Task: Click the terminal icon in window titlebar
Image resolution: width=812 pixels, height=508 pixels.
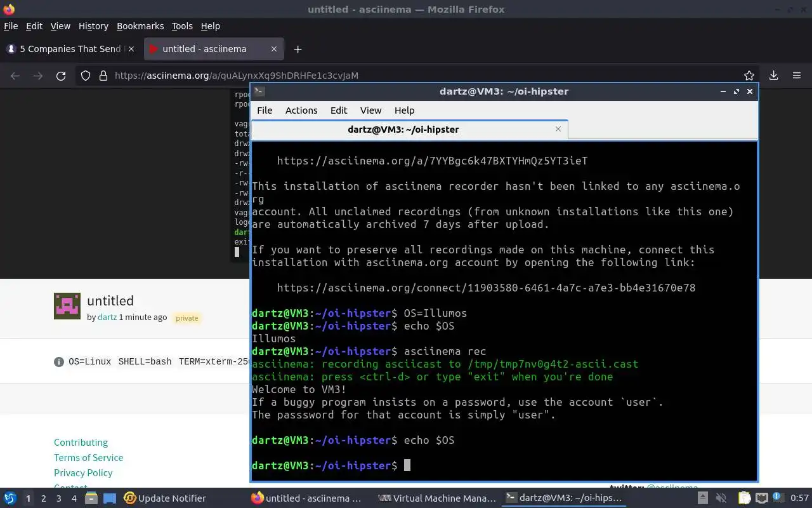Action: tap(259, 91)
